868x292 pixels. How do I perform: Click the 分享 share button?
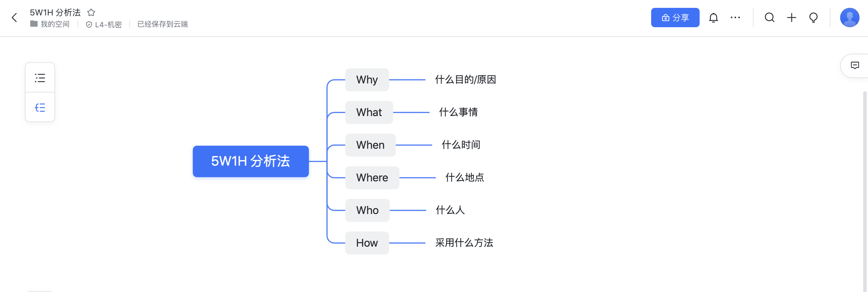[675, 18]
